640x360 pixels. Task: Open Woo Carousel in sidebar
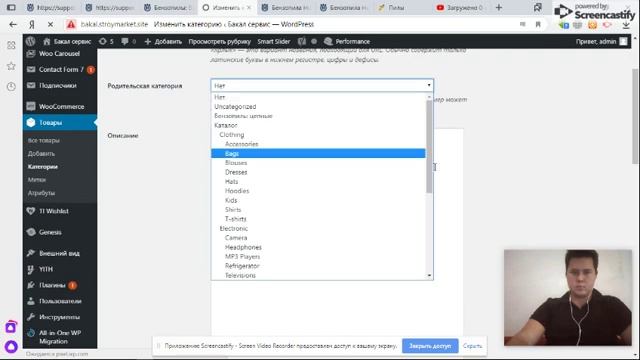tap(60, 53)
